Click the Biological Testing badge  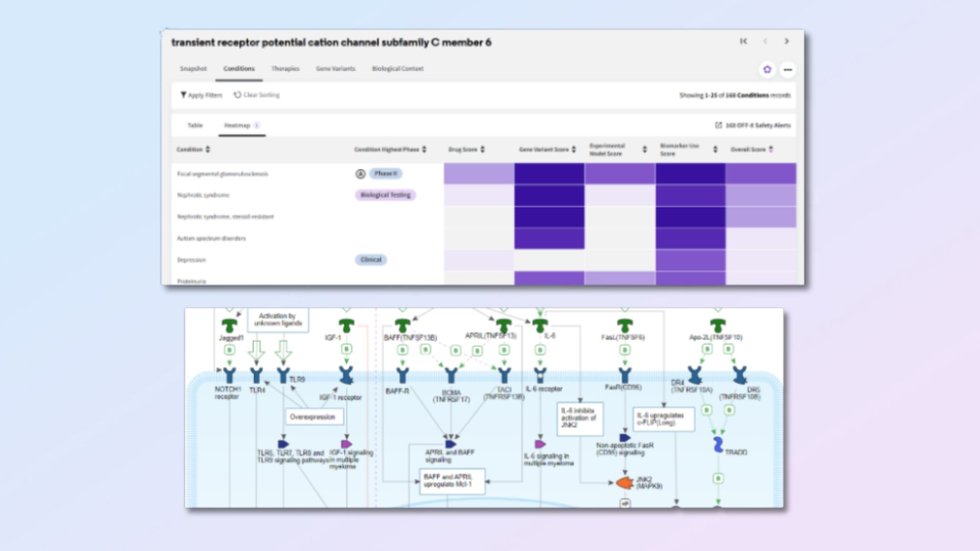[x=385, y=195]
